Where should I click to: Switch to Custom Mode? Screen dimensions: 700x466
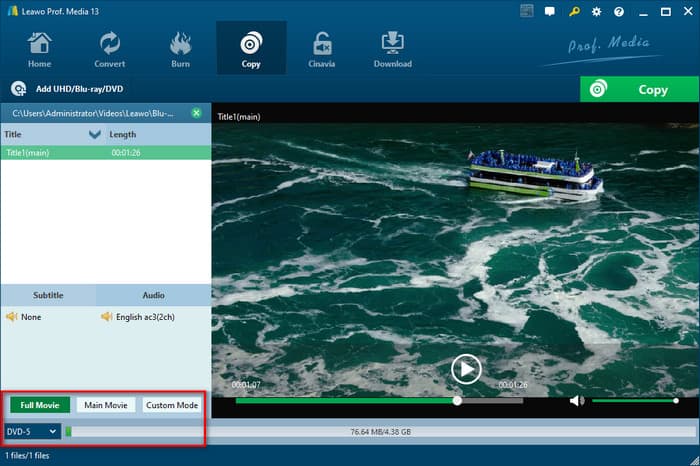coord(172,405)
